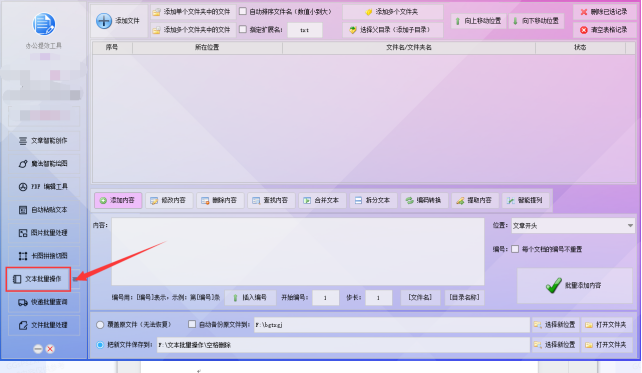
Task: Switch to 拆分文本 tab
Action: 373,200
